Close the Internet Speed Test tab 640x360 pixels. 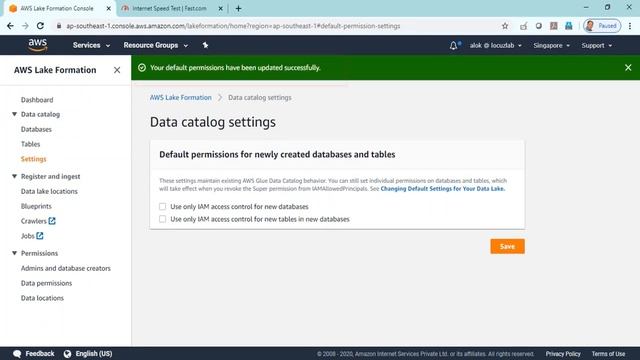[220, 8]
